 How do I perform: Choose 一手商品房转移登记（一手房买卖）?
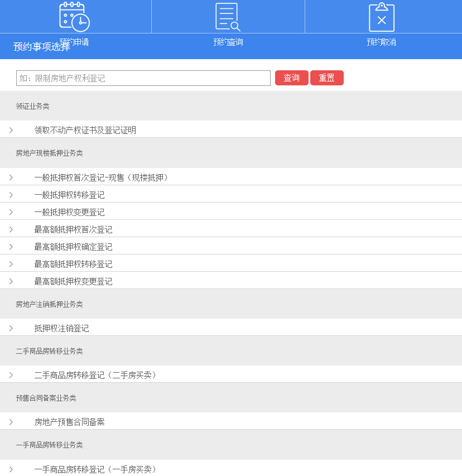pyautogui.click(x=95, y=469)
